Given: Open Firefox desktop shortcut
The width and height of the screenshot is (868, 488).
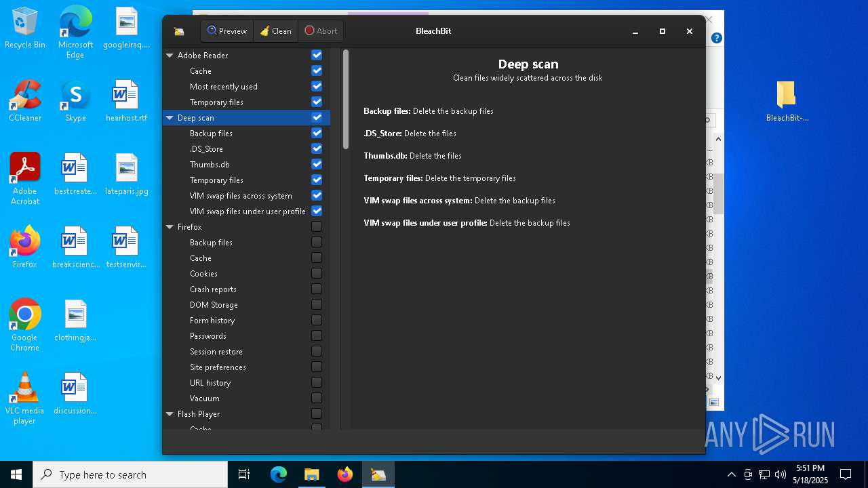Looking at the screenshot, I should click(25, 247).
